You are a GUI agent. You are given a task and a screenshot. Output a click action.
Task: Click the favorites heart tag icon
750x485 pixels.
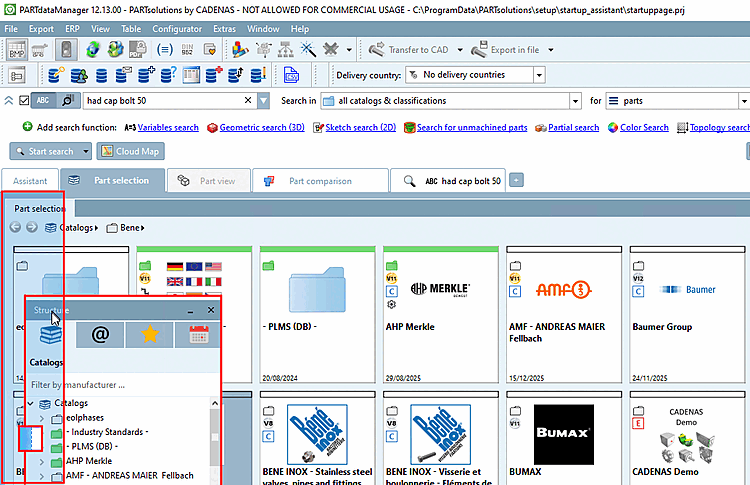pos(210,50)
